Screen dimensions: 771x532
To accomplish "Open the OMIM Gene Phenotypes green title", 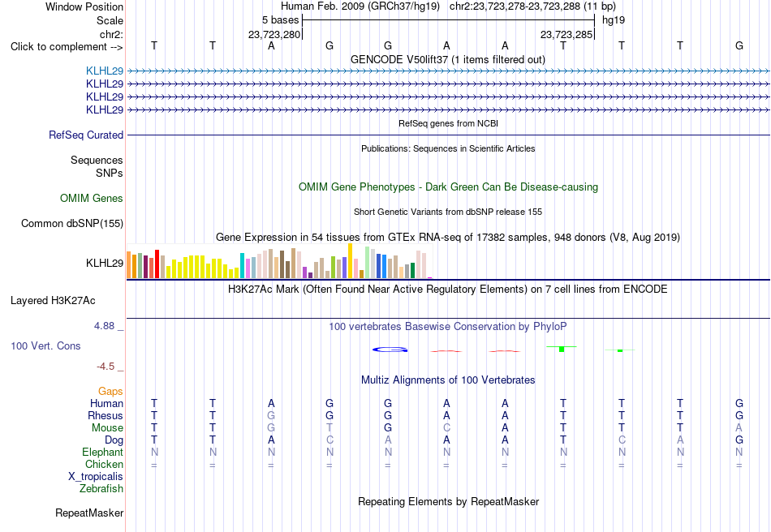I will tap(448, 187).
